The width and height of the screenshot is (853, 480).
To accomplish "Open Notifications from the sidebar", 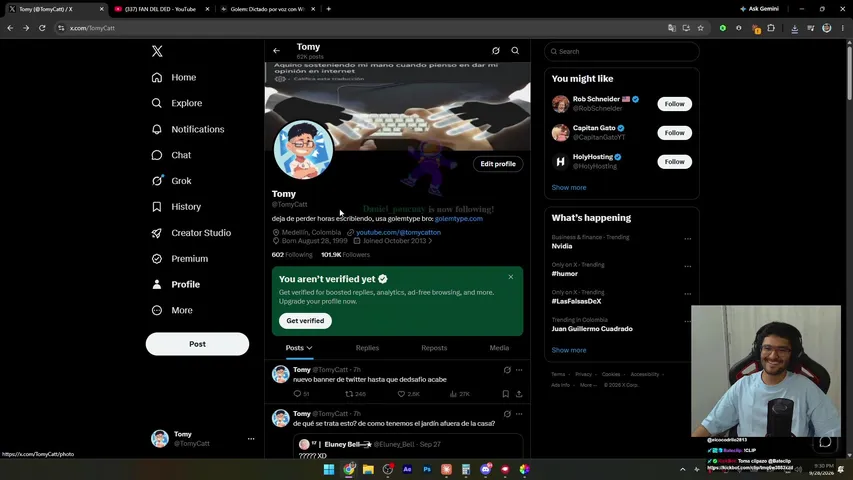I will [188, 129].
